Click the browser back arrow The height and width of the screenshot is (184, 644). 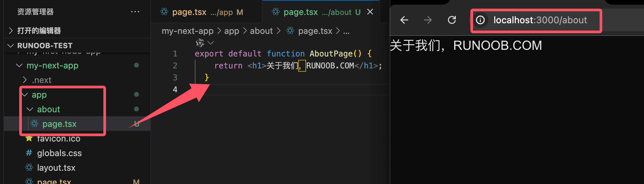point(404,20)
